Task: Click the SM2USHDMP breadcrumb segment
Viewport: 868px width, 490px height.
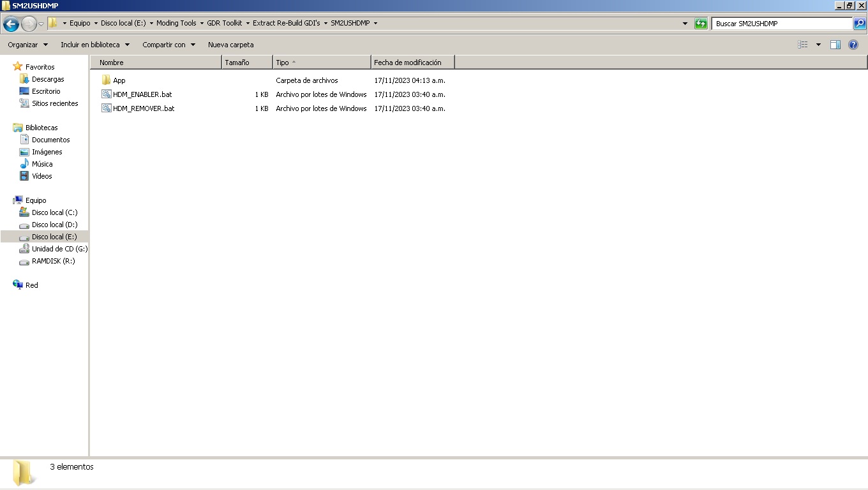Action: pyautogui.click(x=350, y=23)
